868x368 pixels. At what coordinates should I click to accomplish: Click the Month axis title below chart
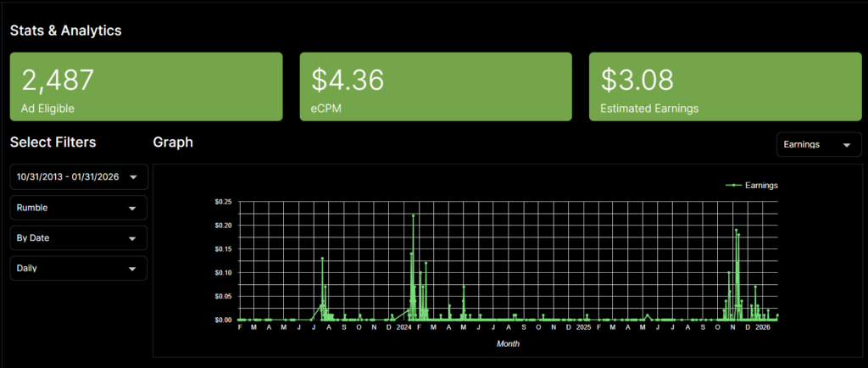pos(508,343)
